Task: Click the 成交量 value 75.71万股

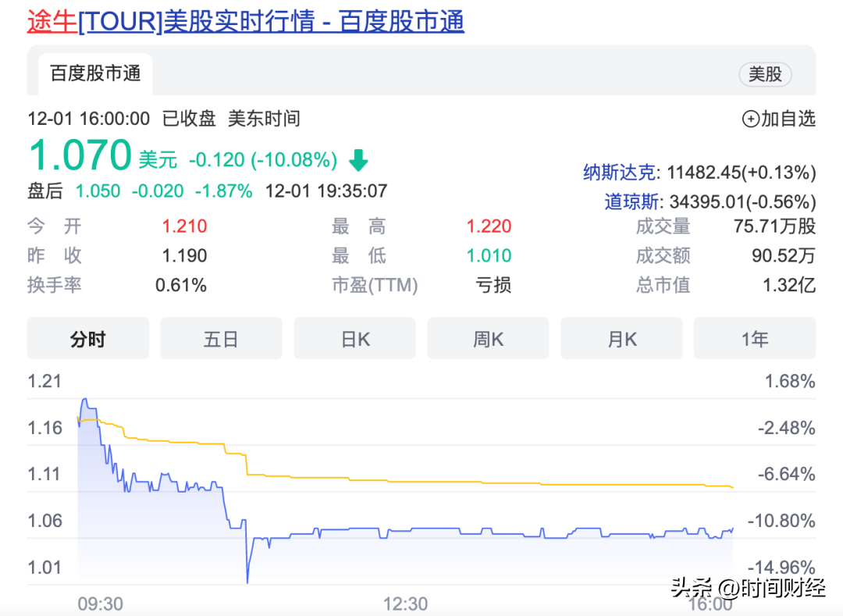Action: [x=775, y=226]
